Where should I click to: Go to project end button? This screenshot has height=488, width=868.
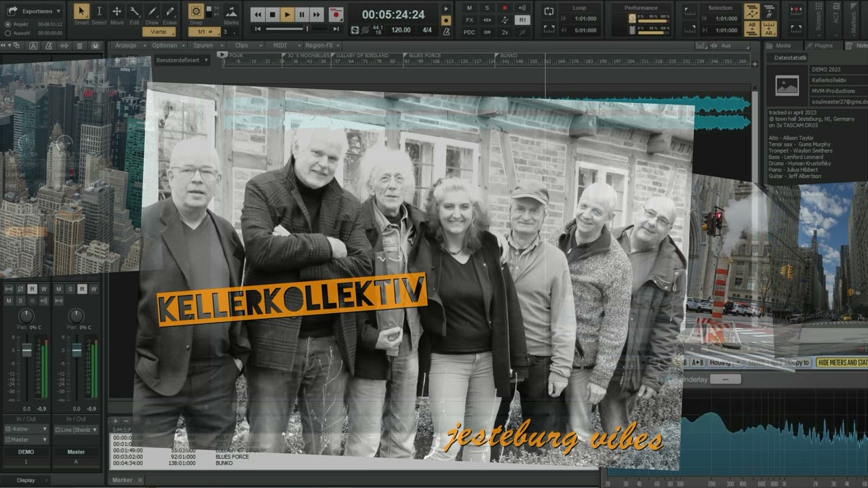(x=336, y=29)
